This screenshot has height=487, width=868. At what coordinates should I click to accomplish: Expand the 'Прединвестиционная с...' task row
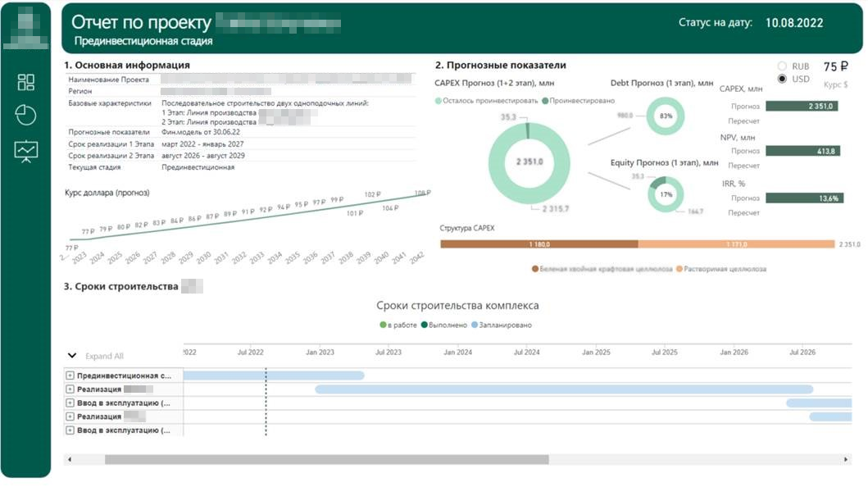point(70,375)
